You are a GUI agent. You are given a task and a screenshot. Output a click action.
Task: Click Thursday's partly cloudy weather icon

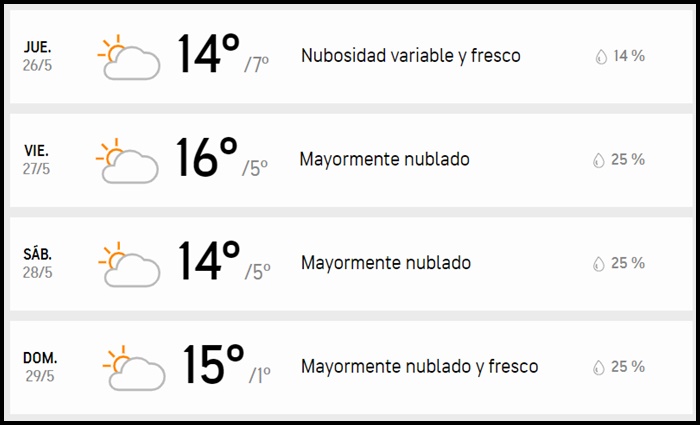tap(129, 58)
